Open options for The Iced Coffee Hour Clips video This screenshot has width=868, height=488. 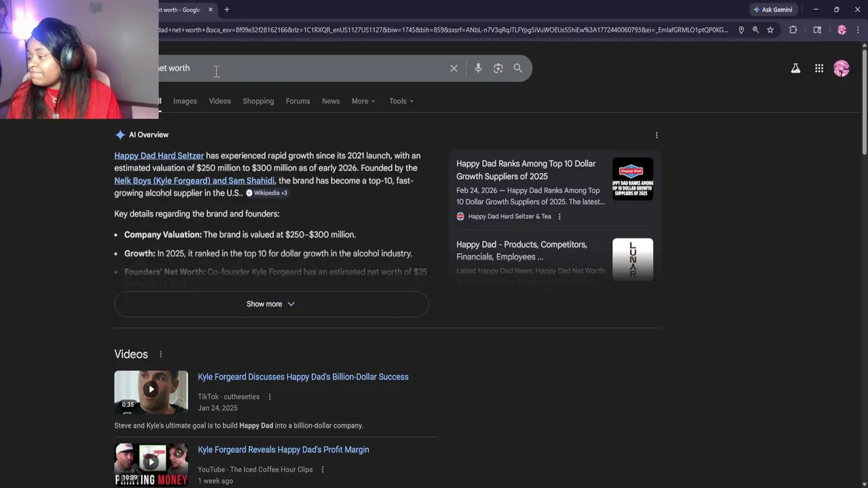322,469
